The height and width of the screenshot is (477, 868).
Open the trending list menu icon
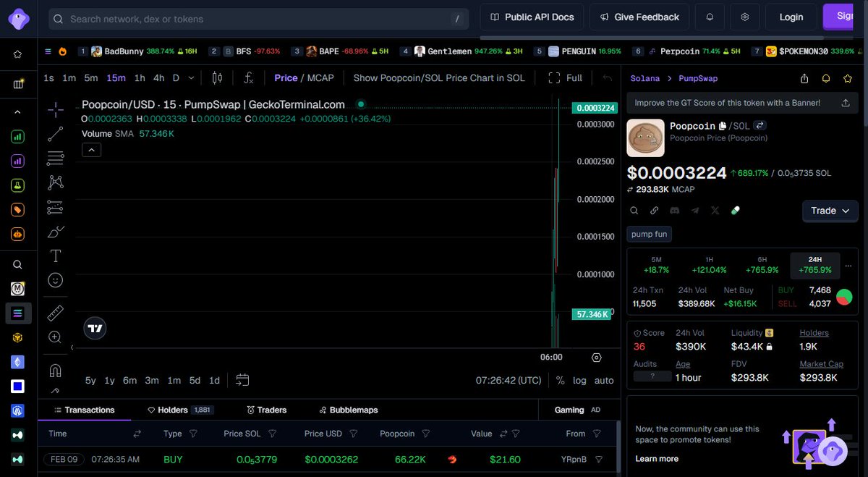pyautogui.click(x=48, y=51)
